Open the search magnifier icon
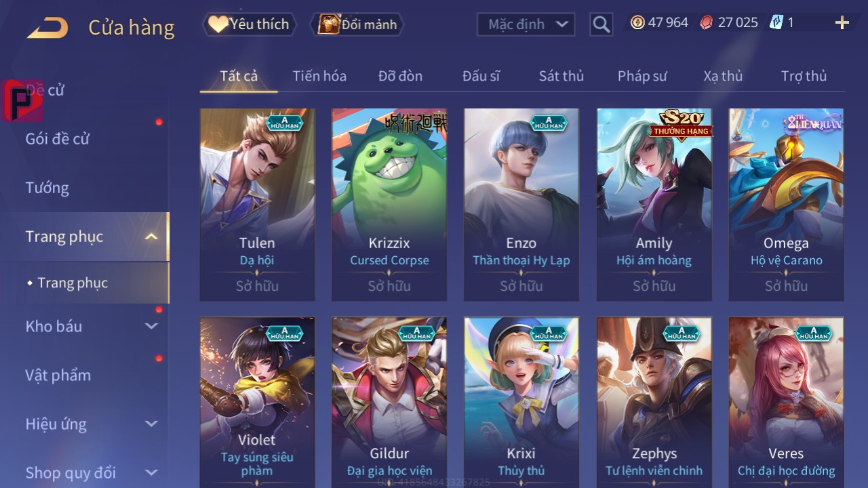Image resolution: width=868 pixels, height=488 pixels. 601,24
